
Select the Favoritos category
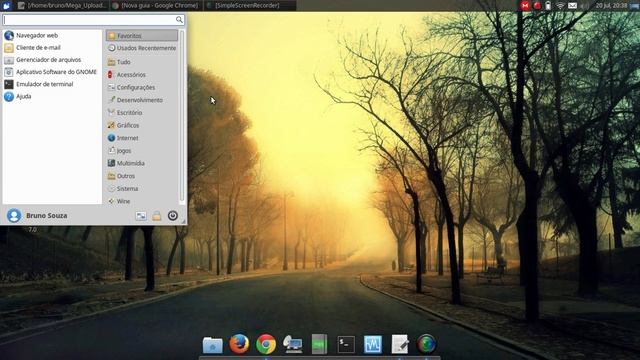142,36
